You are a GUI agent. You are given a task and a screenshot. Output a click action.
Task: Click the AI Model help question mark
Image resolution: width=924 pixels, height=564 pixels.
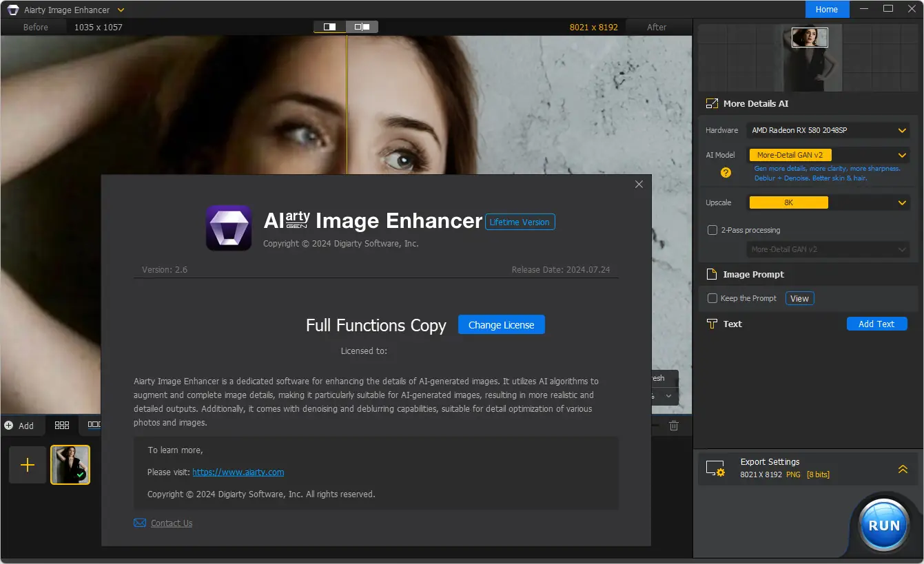[726, 173]
